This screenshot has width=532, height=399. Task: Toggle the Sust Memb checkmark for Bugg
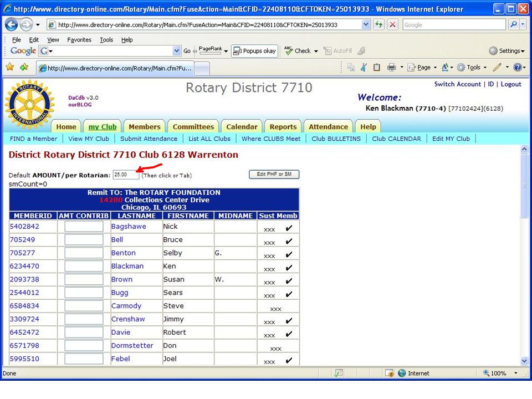click(x=289, y=294)
